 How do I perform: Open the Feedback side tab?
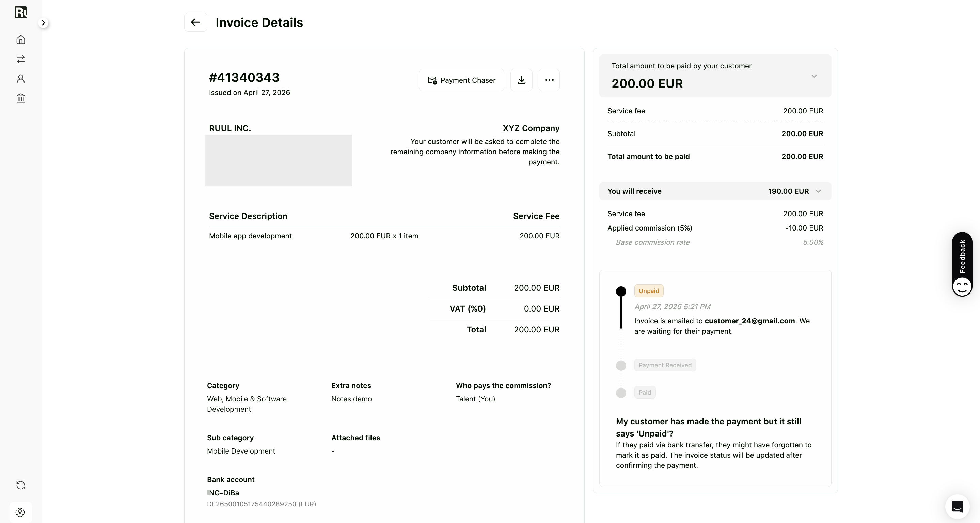(x=962, y=264)
